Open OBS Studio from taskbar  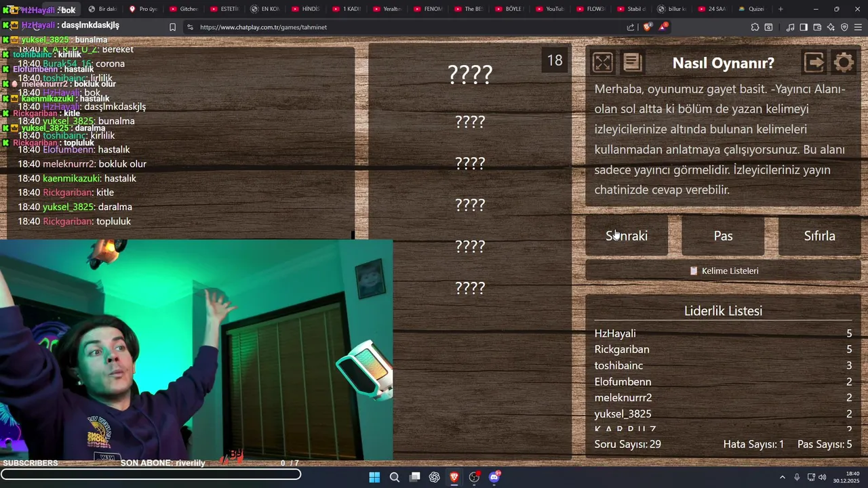tap(475, 477)
